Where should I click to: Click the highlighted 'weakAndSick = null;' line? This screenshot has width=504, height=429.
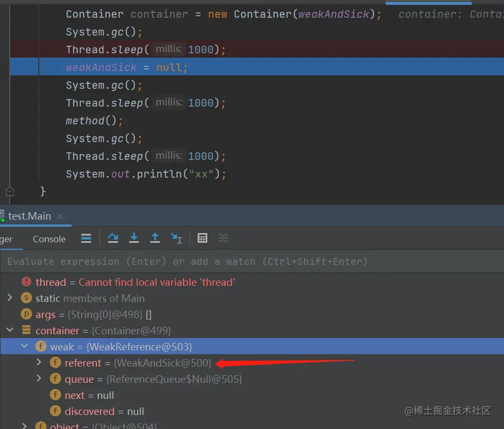pyautogui.click(x=257, y=67)
